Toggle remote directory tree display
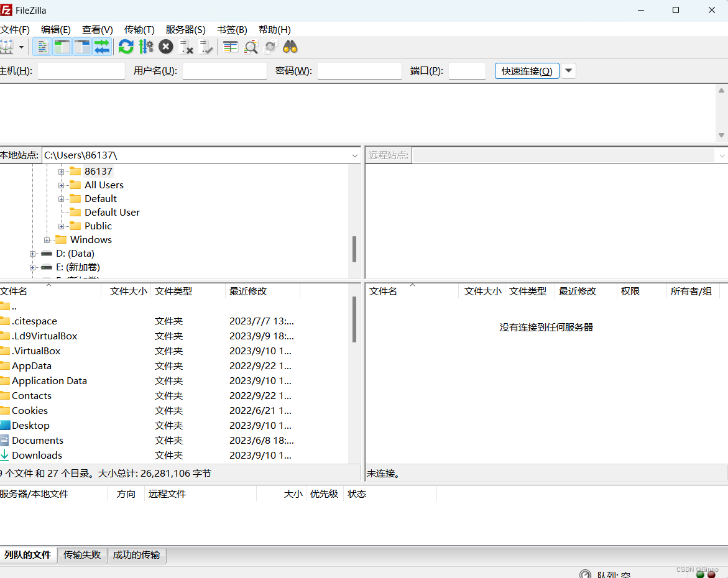The width and height of the screenshot is (728, 578). tap(82, 47)
